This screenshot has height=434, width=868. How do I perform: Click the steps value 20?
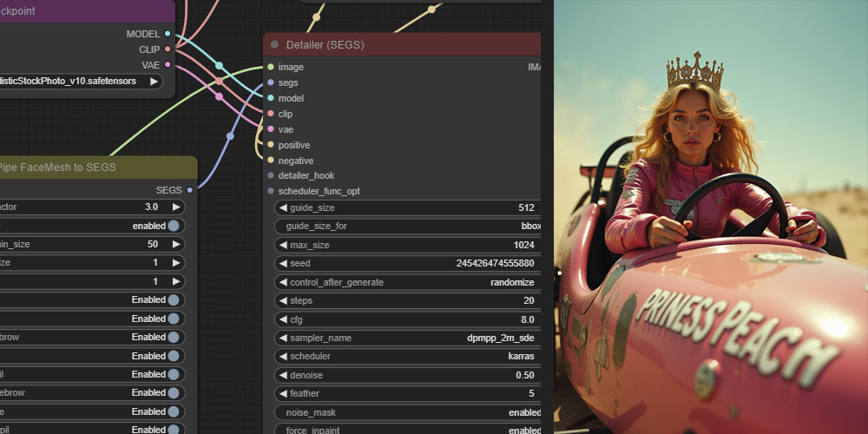coord(529,300)
